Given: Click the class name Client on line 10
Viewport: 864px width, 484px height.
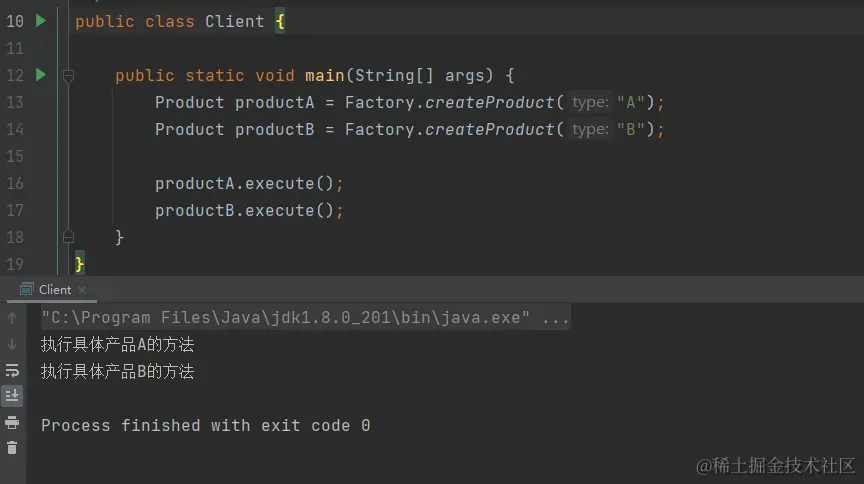Looking at the screenshot, I should click(235, 21).
